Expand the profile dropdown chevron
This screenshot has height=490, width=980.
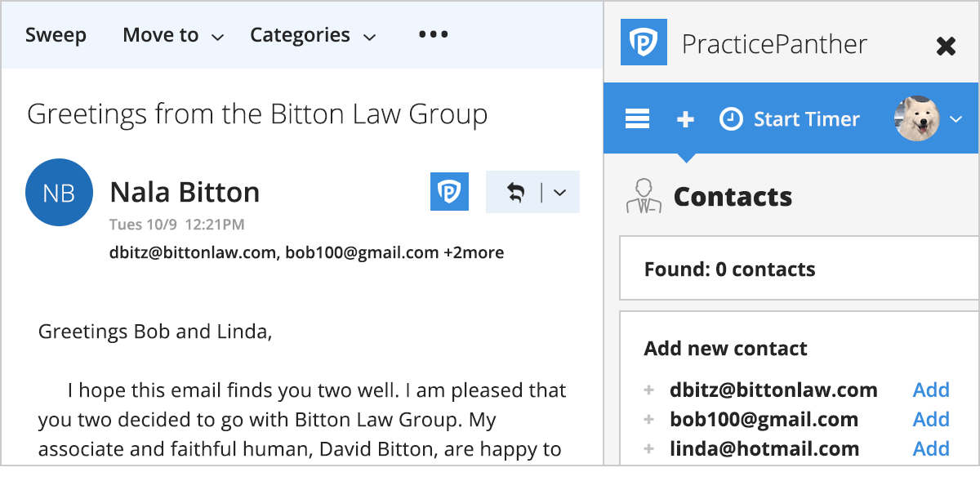956,119
